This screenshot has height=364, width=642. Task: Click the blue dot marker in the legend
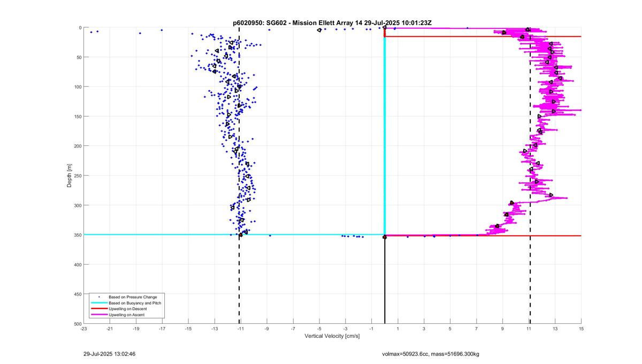(x=100, y=297)
